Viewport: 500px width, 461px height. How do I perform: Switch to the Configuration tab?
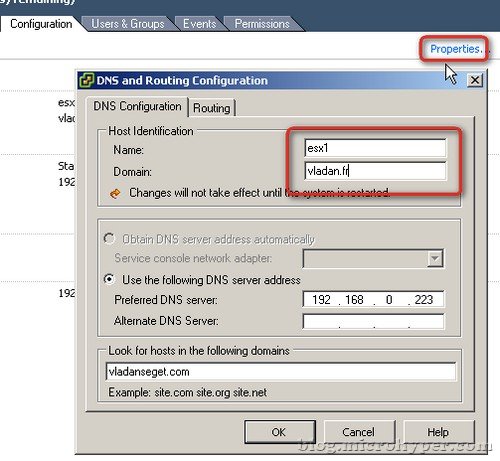click(41, 24)
